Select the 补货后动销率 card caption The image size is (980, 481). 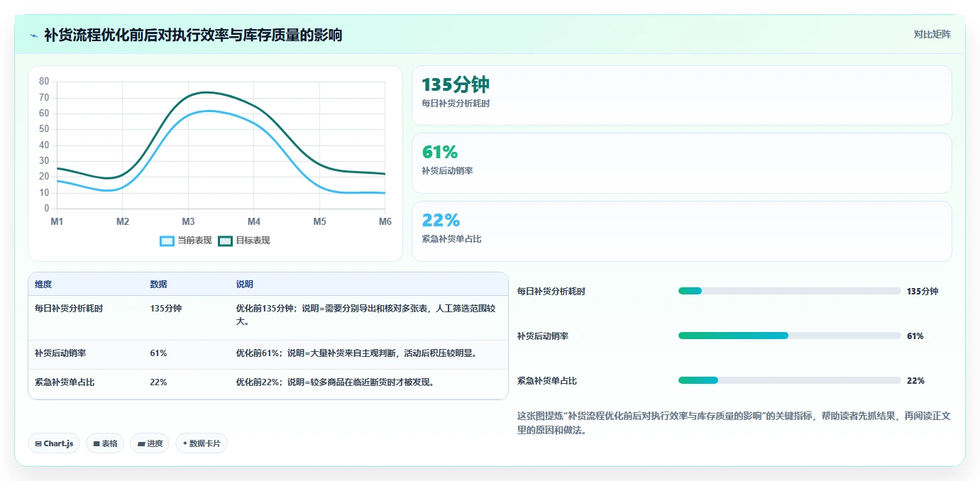tap(447, 171)
